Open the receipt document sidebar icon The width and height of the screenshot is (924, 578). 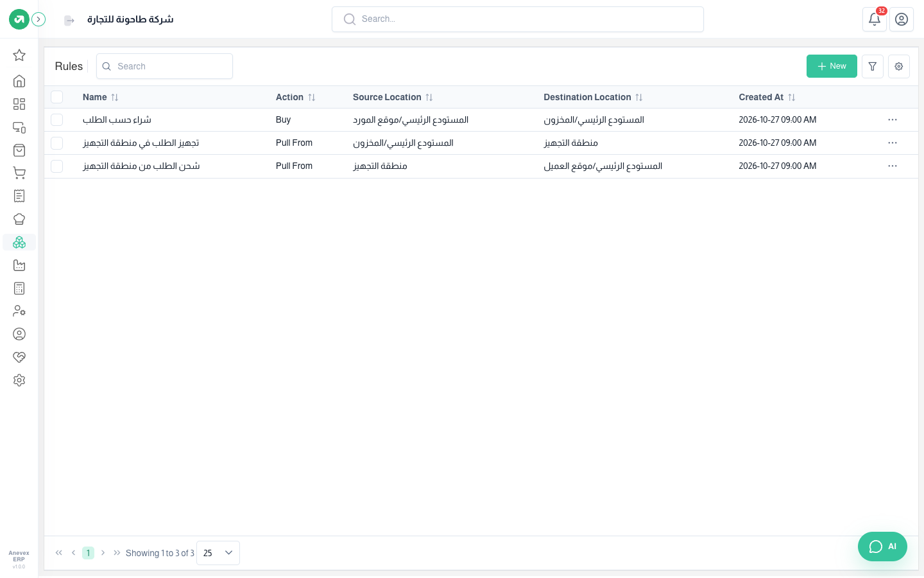19,196
